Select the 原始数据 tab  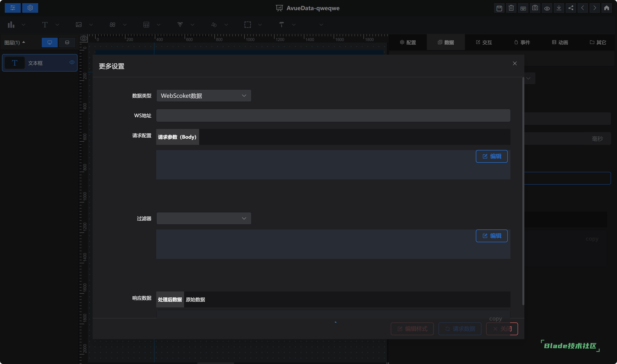(196, 299)
